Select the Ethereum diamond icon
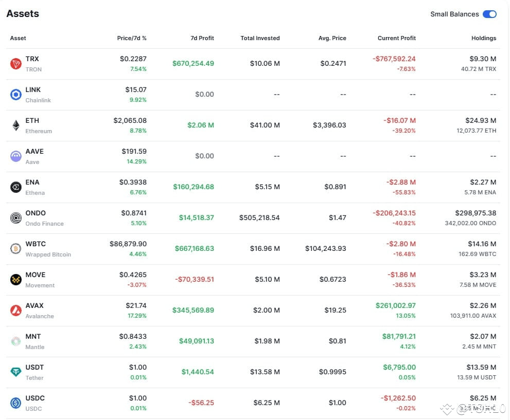Viewport: 510px width, 420px height. tap(15, 125)
